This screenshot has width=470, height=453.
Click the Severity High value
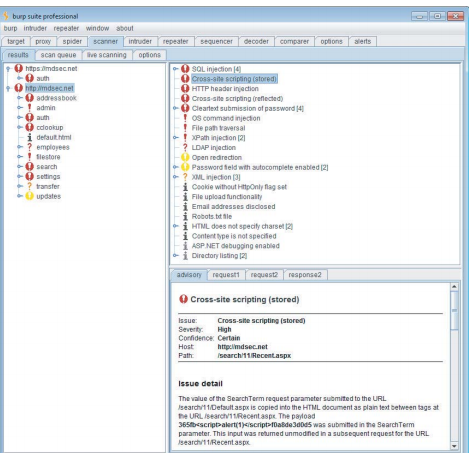pos(224,329)
